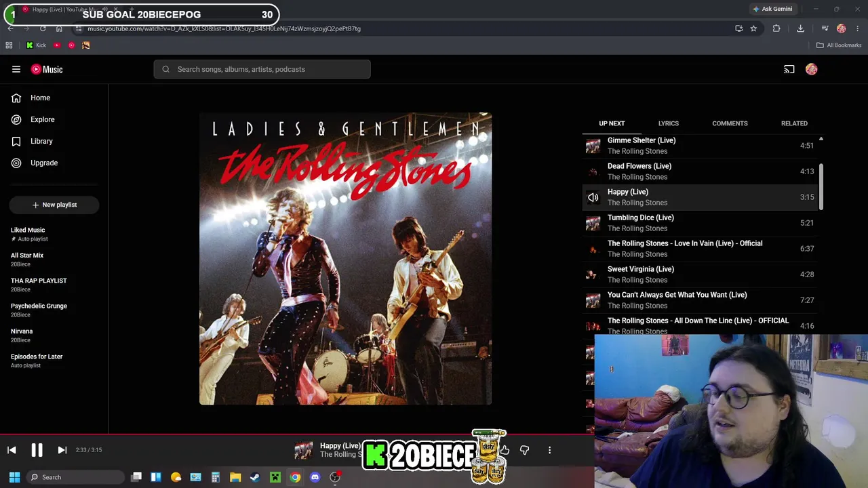Screen dimensions: 868x488
Task: Dislike the song Happy (Live)
Action: coord(524,450)
